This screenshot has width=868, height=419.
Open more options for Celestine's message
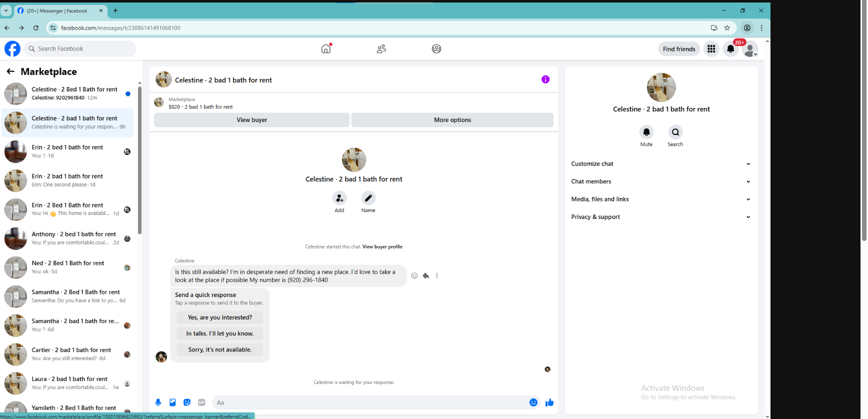pos(437,275)
